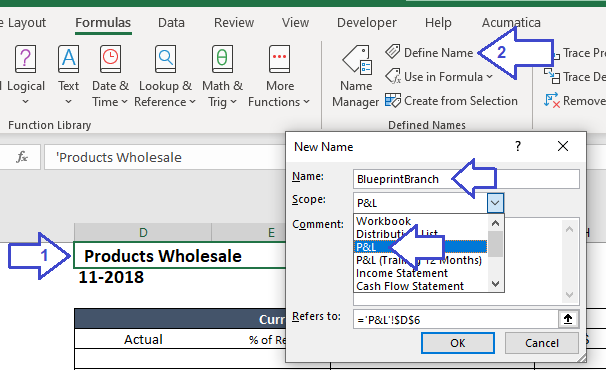Screen dimensions: 606x370
Task: Select P&L (Trailing 12 Months) scope
Action: (x=419, y=260)
